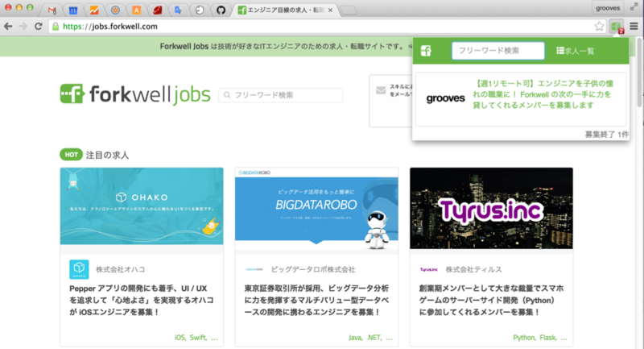Image resolution: width=644 pixels, height=349 pixels.
Task: Click the envelope mail icon box
Action: click(x=381, y=90)
